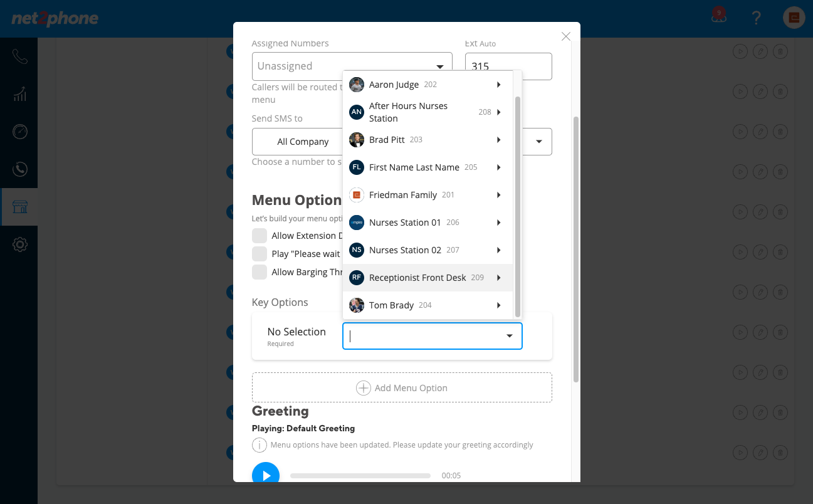
Task: Select After Hours Nurses Station 208
Action: 427,112
